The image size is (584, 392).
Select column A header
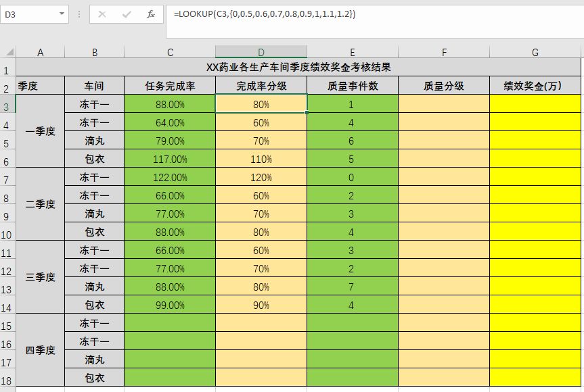tap(40, 53)
